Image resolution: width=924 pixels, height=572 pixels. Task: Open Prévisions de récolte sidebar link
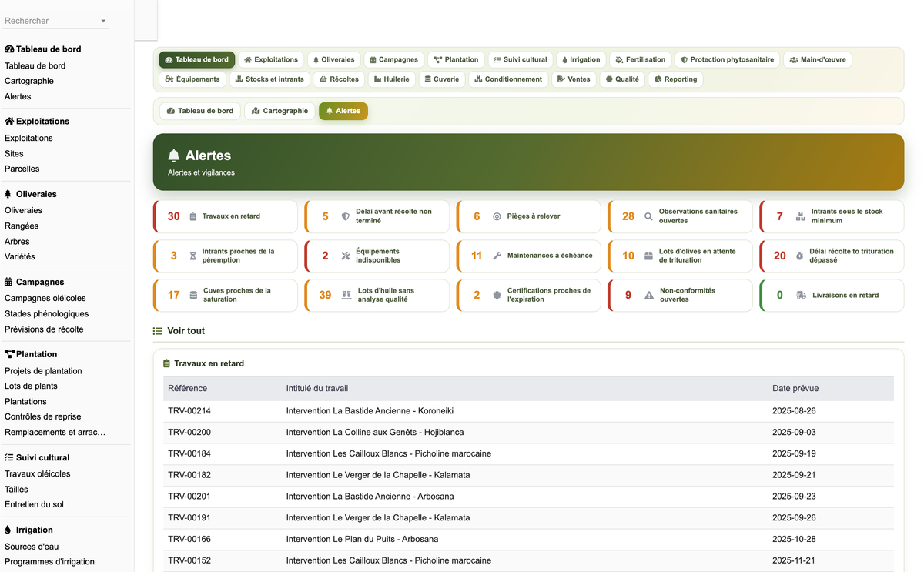click(44, 329)
